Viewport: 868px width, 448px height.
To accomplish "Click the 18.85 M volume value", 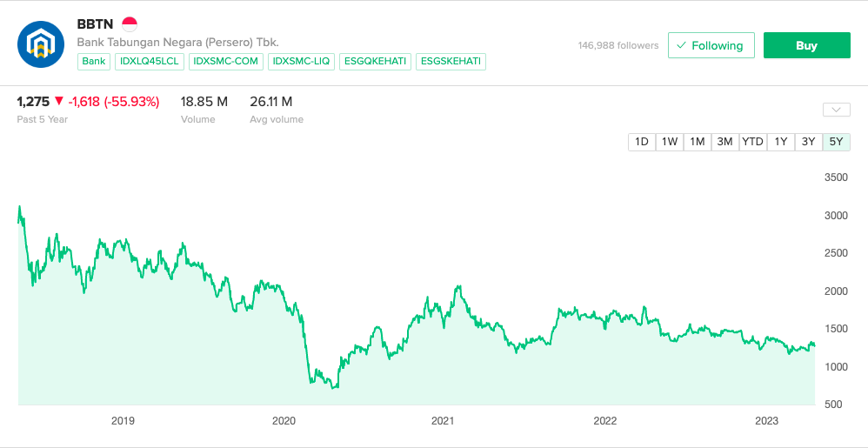I will 204,101.
